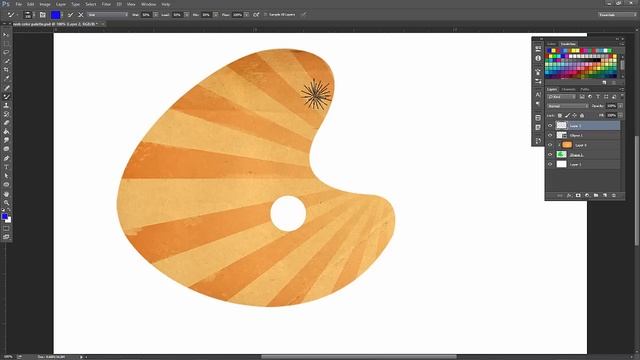640x360 pixels.
Task: Hide the Layer 2 visibility eye
Action: pyautogui.click(x=550, y=126)
